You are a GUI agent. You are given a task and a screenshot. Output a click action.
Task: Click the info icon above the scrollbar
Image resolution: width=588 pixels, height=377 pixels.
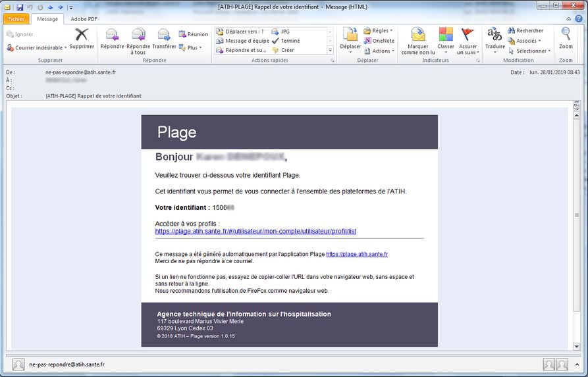(576, 107)
